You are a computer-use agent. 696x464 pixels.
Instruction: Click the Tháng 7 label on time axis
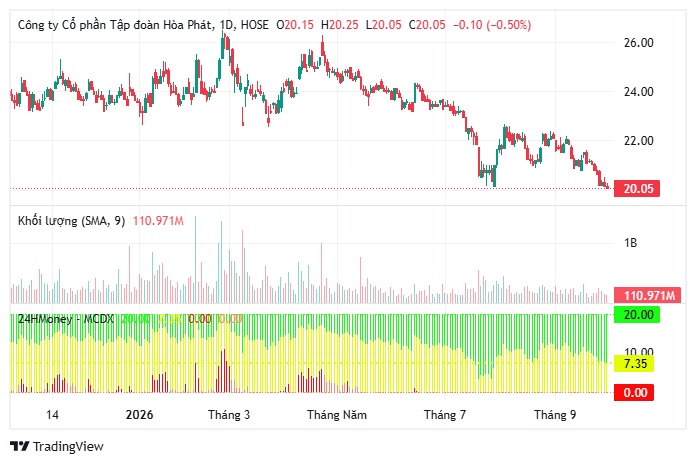(x=445, y=415)
